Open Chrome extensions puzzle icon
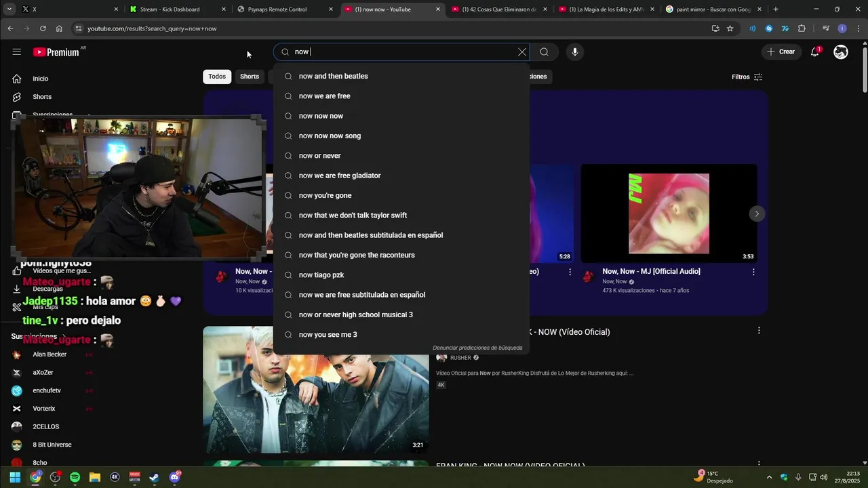This screenshot has width=868, height=488. (802, 28)
